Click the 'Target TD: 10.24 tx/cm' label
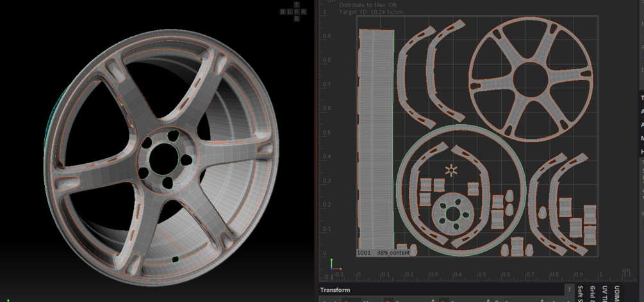This screenshot has width=644, height=302. coord(371,12)
